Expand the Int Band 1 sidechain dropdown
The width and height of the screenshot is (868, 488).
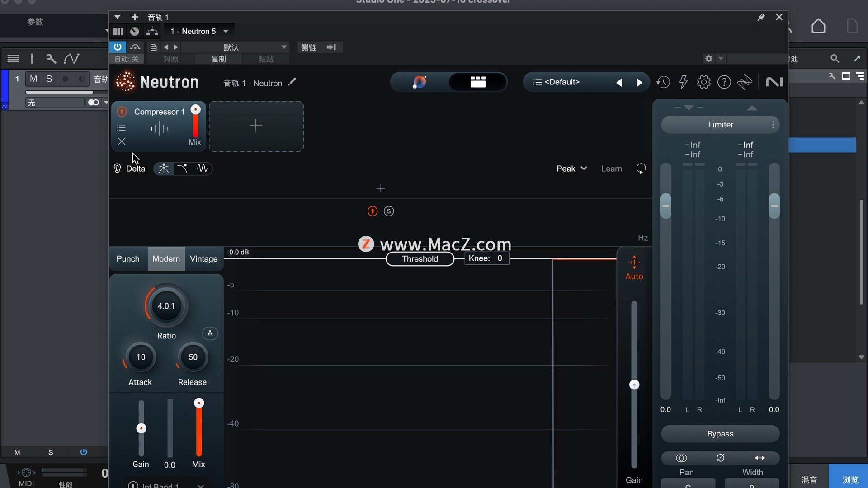[200, 485]
